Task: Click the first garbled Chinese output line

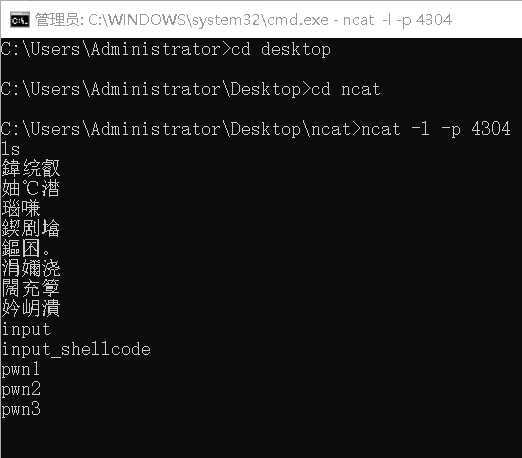Action: pyautogui.click(x=31, y=168)
